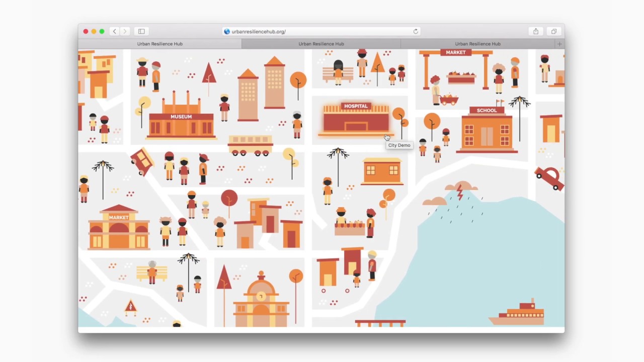This screenshot has height=362, width=644.
Task: Click the Safari back arrow button
Action: pos(115,31)
